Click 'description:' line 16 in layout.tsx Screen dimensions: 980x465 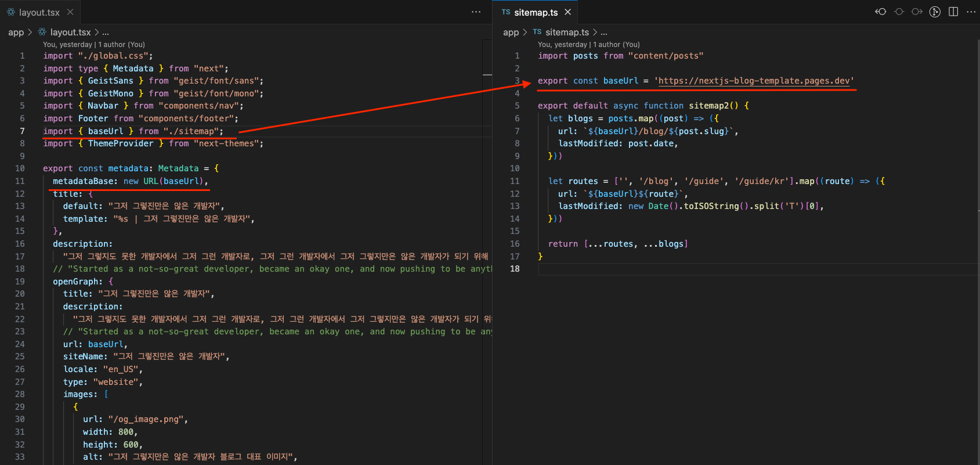point(82,244)
